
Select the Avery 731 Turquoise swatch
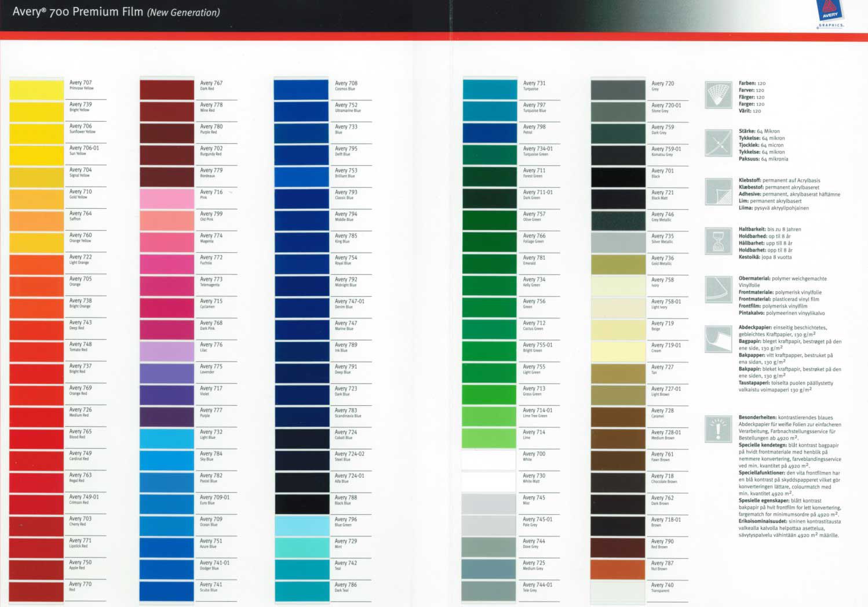490,90
